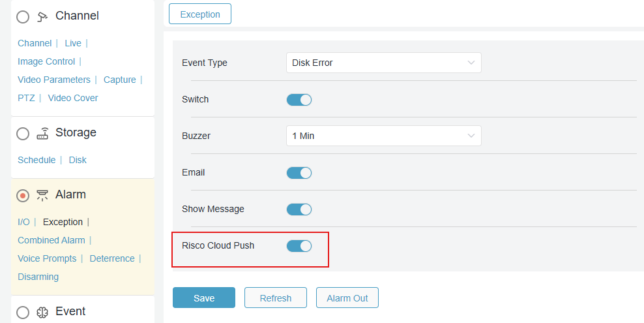
Task: Turn off the Switch toggle
Action: [299, 100]
